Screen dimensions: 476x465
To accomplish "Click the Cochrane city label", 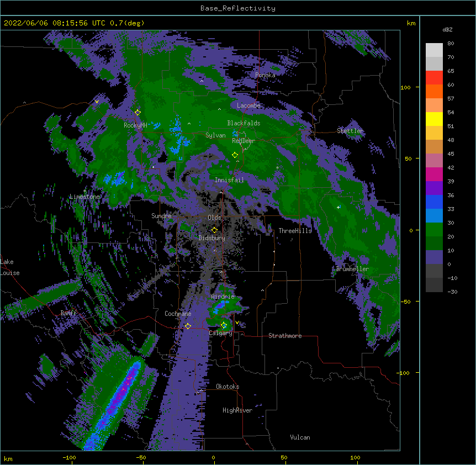I will (x=178, y=314).
